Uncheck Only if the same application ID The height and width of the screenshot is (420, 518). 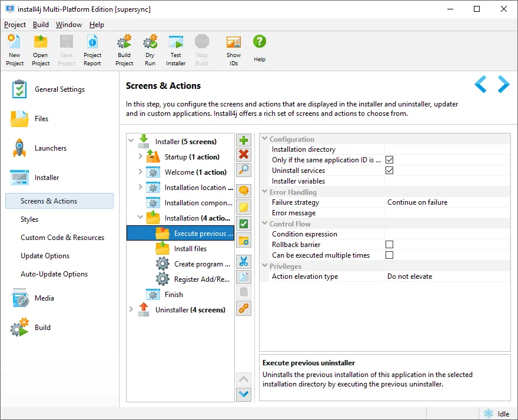pyautogui.click(x=390, y=160)
